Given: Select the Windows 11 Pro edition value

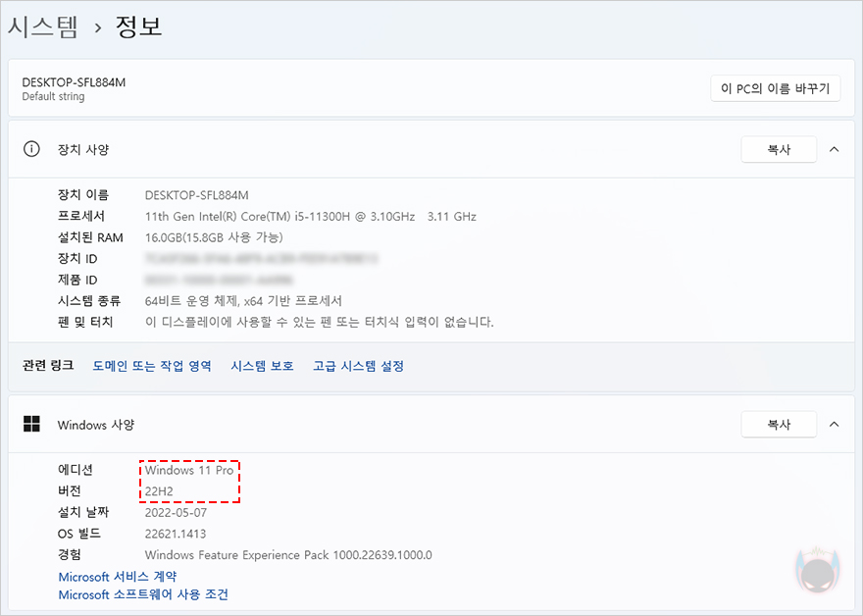Looking at the screenshot, I should [189, 470].
